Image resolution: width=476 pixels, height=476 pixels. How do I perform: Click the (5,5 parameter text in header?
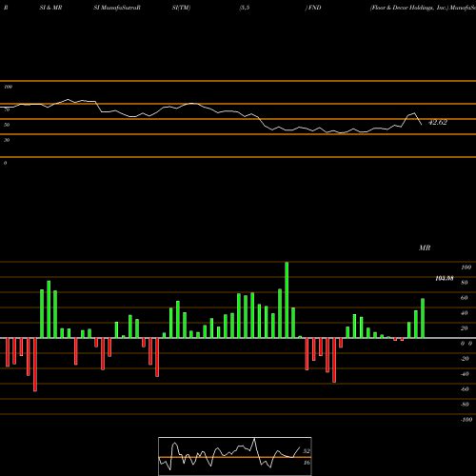click(245, 8)
